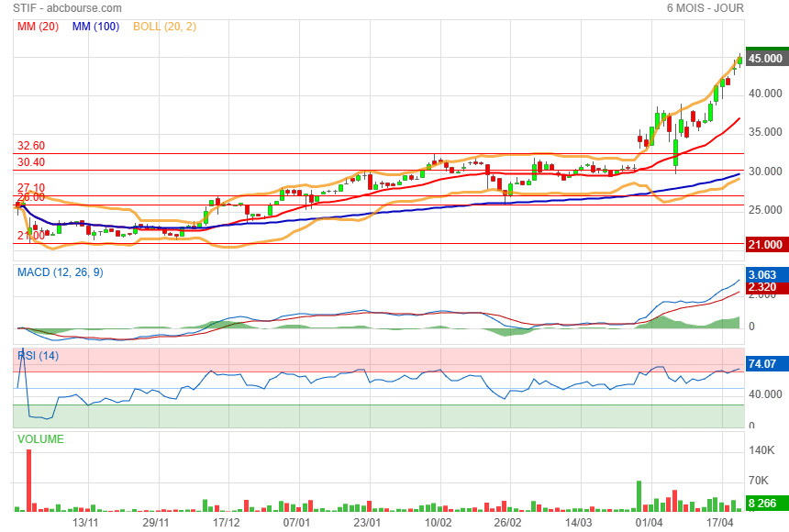This screenshot has width=789, height=532.
Task: Click the "35.000" price axis label
Action: click(765, 132)
